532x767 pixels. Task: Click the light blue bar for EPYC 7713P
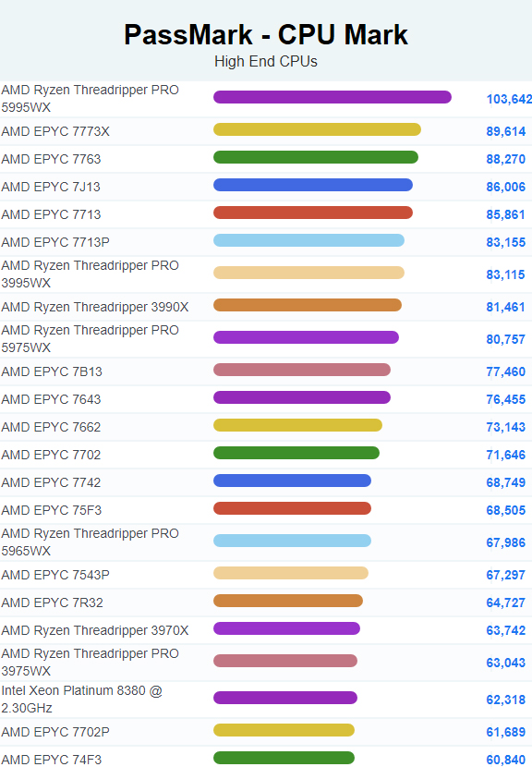point(308,240)
